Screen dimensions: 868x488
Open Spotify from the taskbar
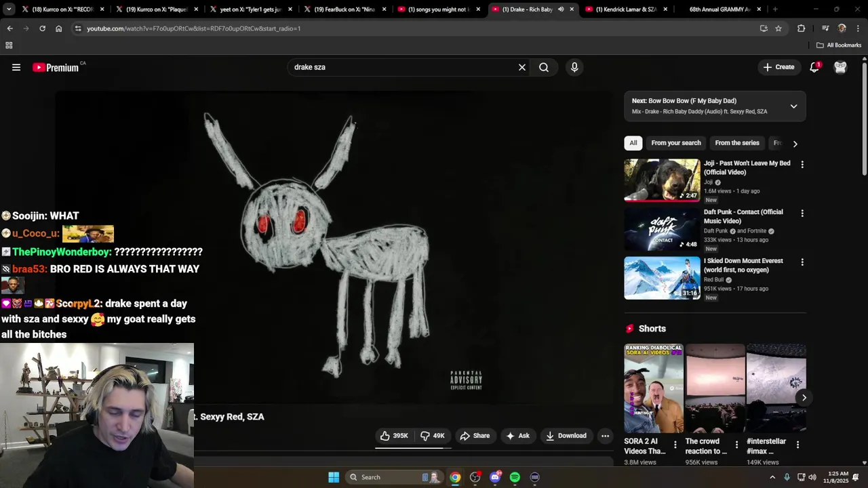tap(515, 477)
